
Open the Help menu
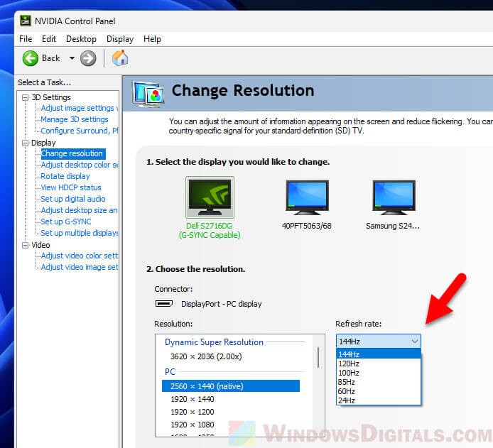(152, 39)
